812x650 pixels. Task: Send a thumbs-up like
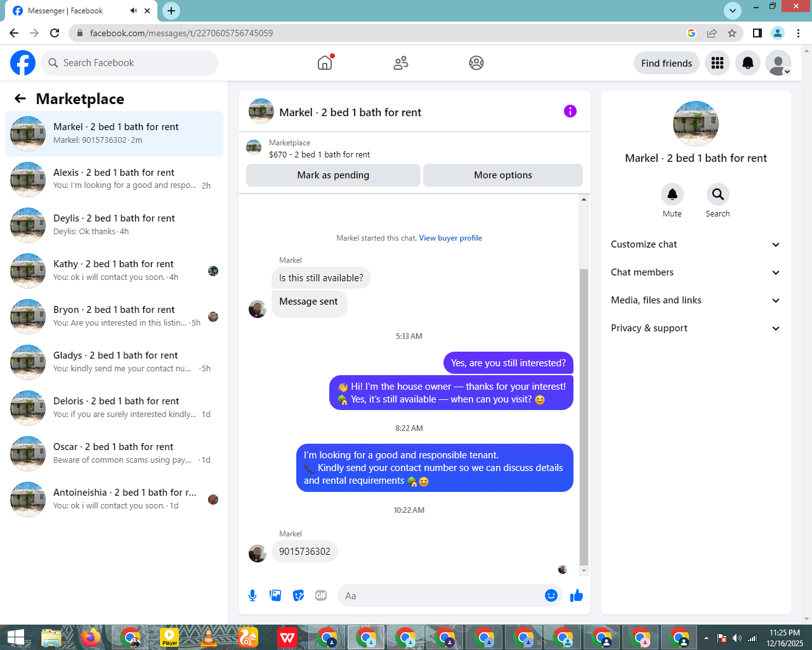pos(577,595)
